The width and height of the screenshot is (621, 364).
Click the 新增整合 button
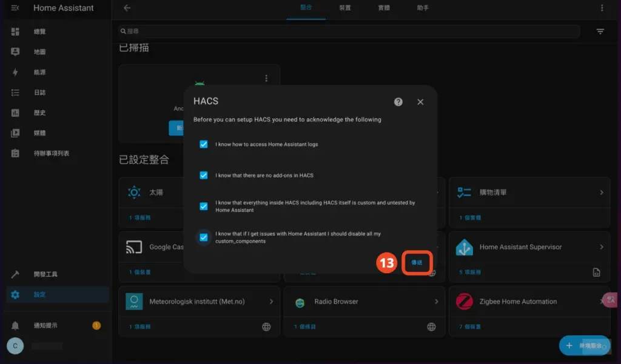point(584,345)
